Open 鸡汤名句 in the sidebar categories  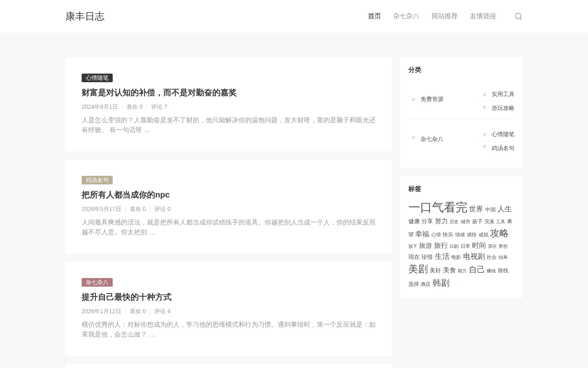tap(503, 148)
